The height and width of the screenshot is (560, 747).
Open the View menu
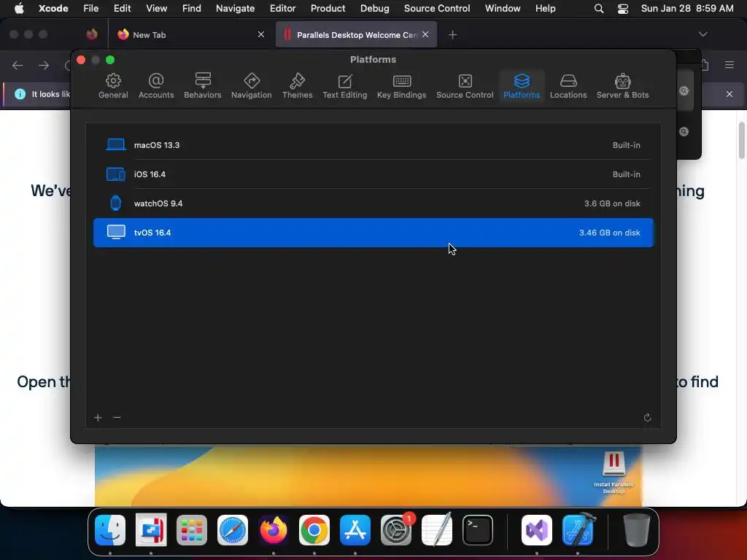pos(156,8)
